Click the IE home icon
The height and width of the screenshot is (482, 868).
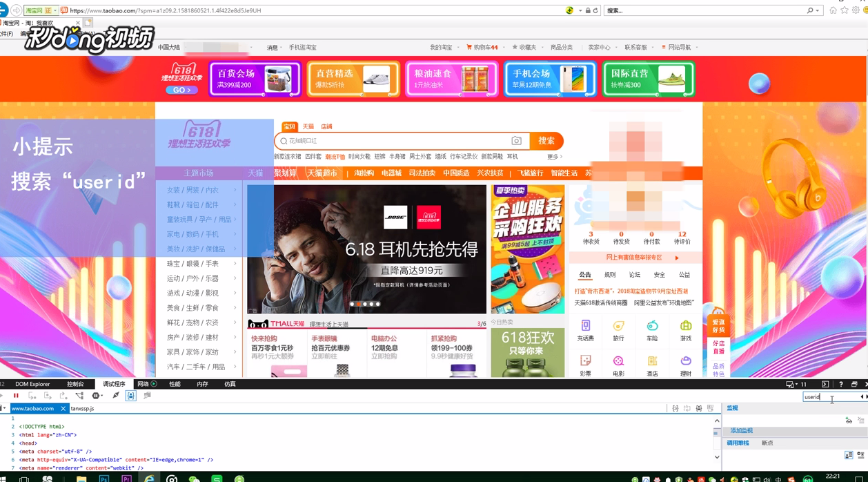coord(833,10)
